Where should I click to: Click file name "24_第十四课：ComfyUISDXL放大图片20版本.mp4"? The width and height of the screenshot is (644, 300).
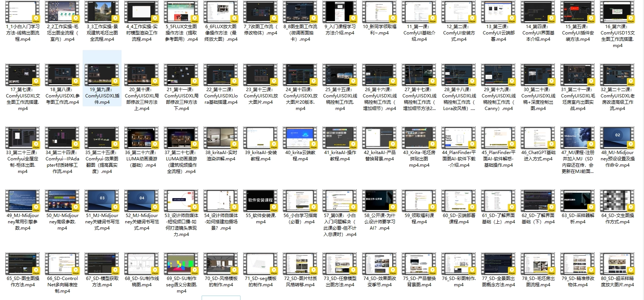300,99
